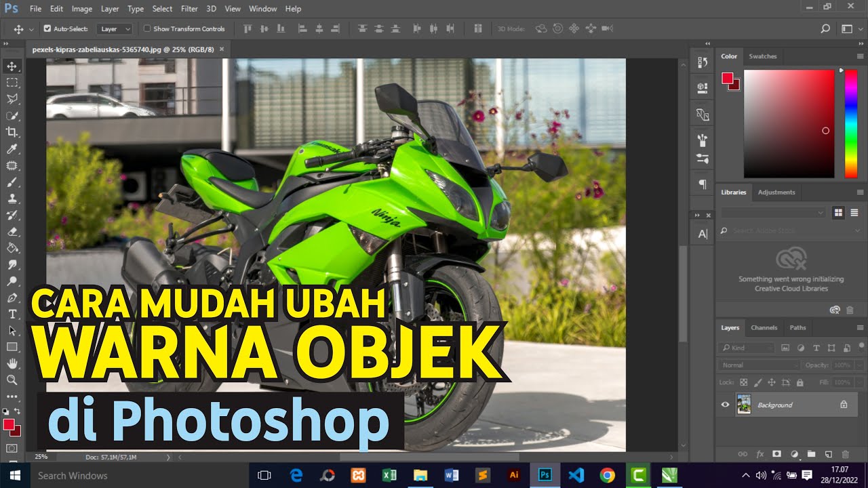The height and width of the screenshot is (488, 868).
Task: Select the Eyedropper tool
Action: coord(12,148)
